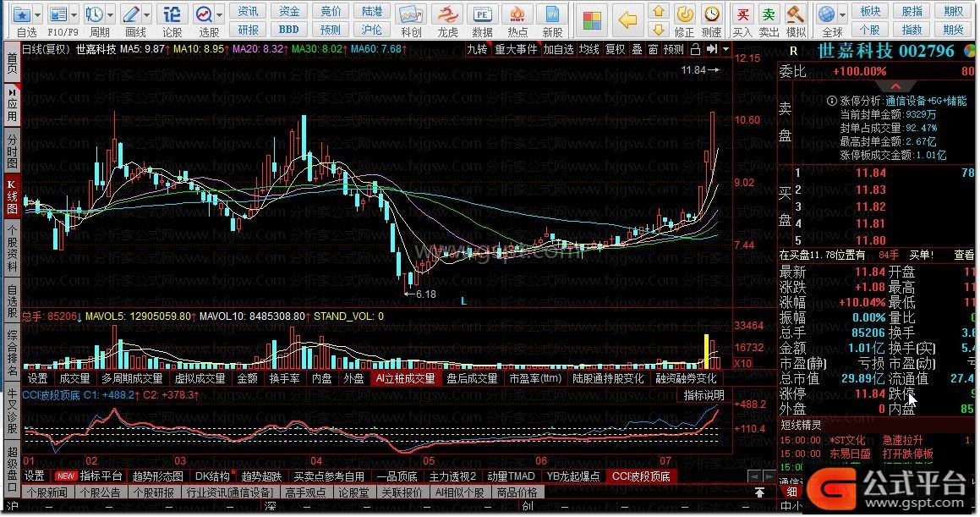
Task: Click the 测速 speed test clock icon
Action: click(x=711, y=14)
